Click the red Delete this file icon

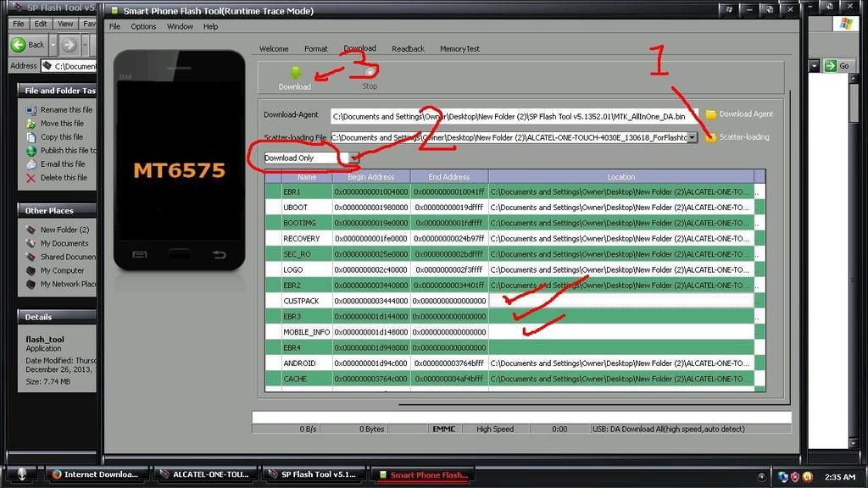pos(31,178)
